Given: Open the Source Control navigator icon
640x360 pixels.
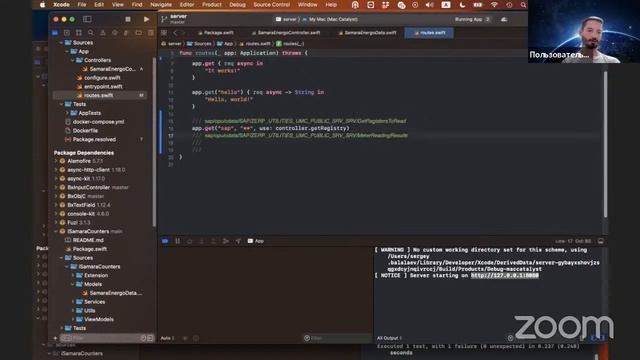Looking at the screenshot, I should click(67, 33).
